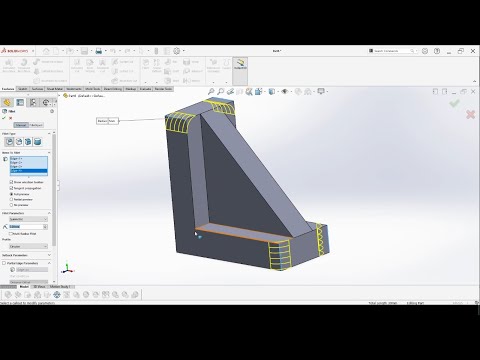Screen dimensions: 480x360
Task: Expand the Setback Parameters section
Action: tap(49, 255)
